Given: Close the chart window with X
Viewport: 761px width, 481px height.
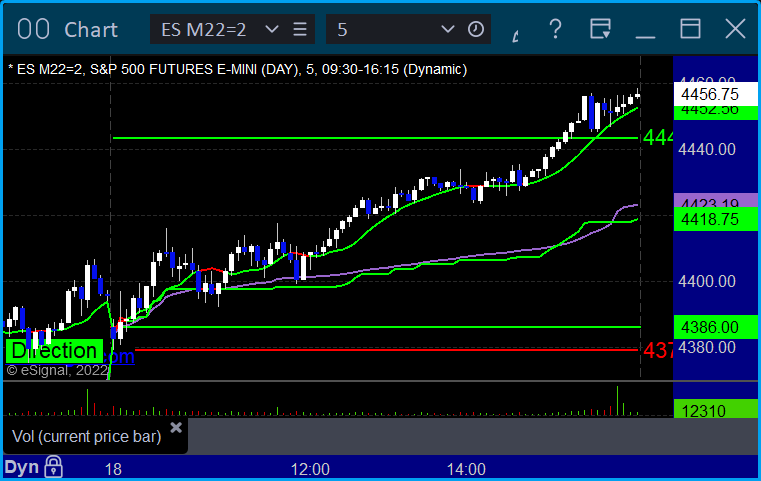Looking at the screenshot, I should point(735,29).
